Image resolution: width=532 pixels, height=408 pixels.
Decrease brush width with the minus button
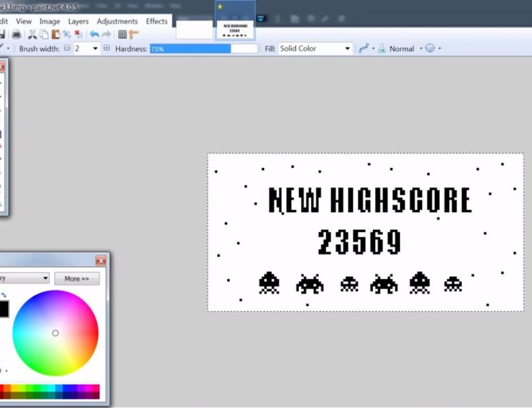pos(67,48)
